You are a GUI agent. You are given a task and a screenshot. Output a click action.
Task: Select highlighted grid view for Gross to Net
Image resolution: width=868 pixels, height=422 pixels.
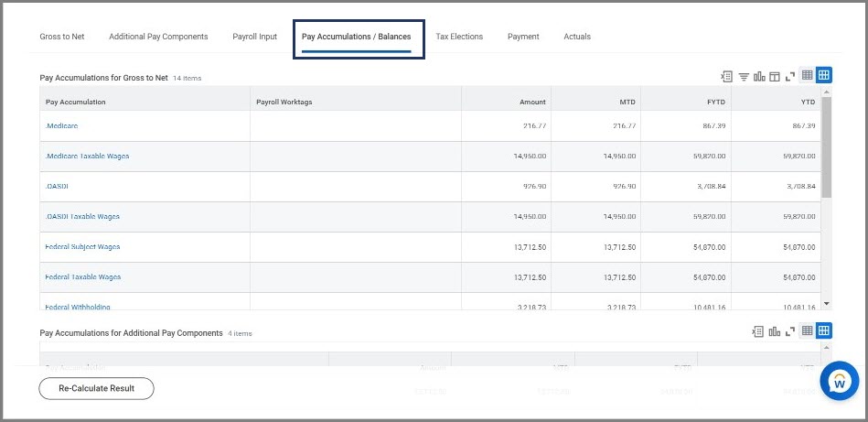coord(823,76)
